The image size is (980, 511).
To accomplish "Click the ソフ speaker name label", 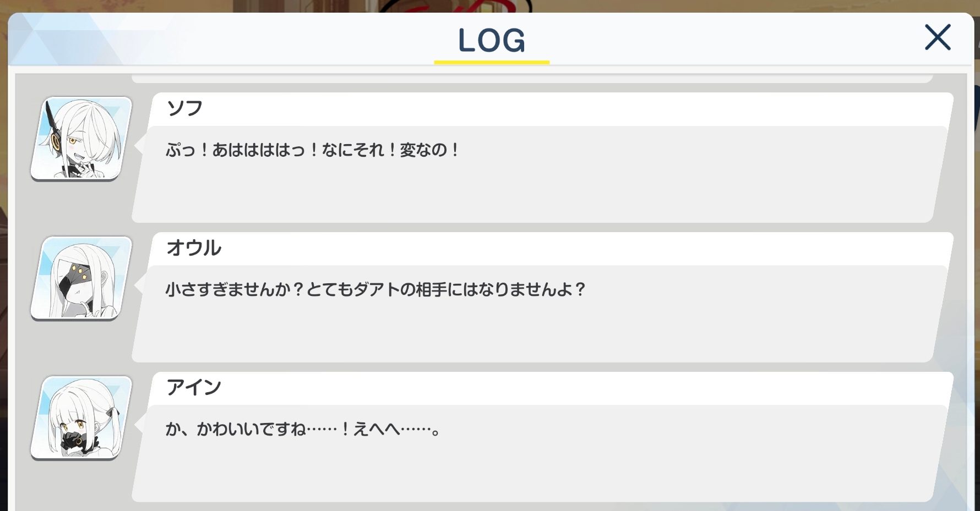I will [x=184, y=108].
